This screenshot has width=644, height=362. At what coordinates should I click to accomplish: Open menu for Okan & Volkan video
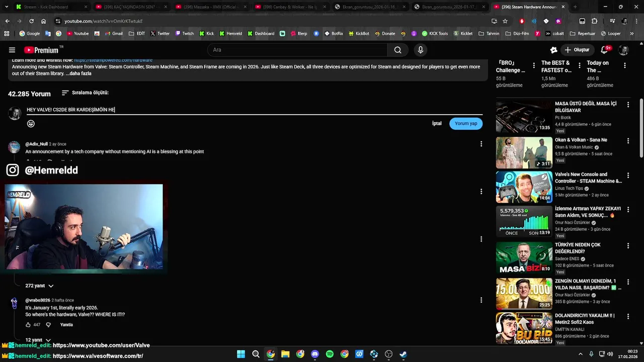628,141
